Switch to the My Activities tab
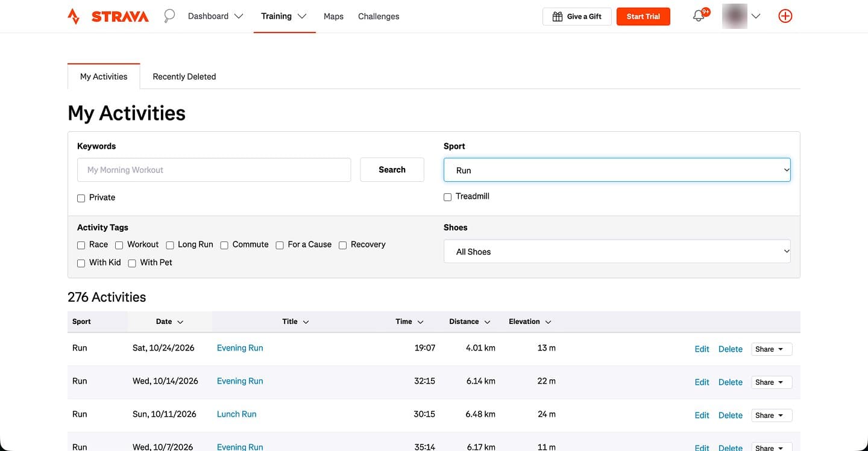Image resolution: width=868 pixels, height=451 pixels. [104, 76]
